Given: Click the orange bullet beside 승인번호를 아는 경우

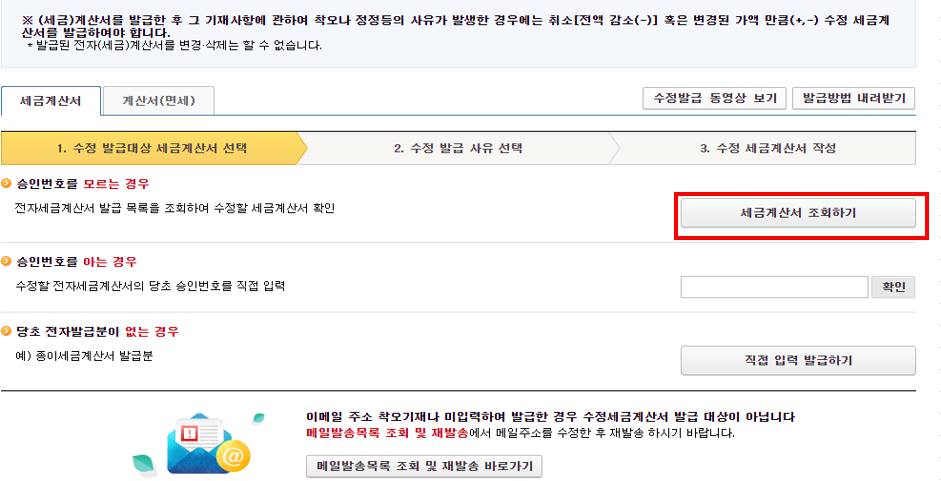Looking at the screenshot, I should point(8,262).
